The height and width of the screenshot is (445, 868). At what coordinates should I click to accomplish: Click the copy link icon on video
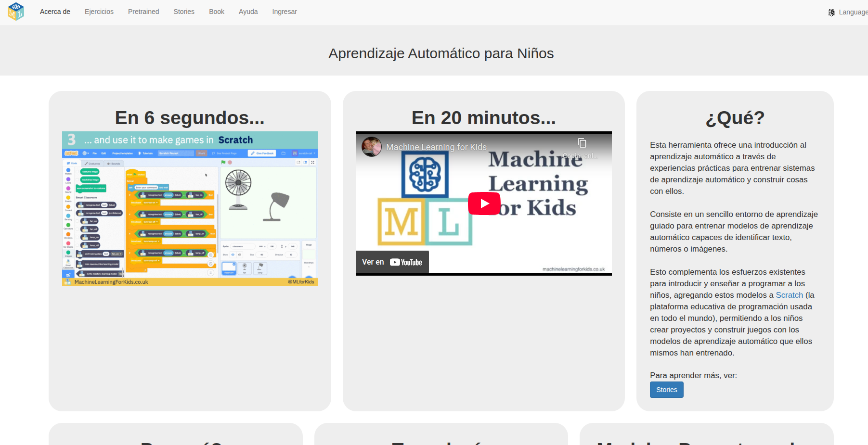pyautogui.click(x=582, y=143)
